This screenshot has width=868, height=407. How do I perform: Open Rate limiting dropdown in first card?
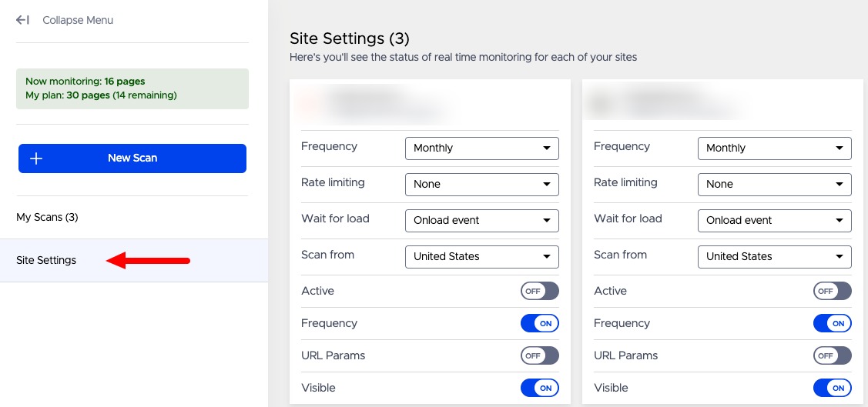point(481,184)
